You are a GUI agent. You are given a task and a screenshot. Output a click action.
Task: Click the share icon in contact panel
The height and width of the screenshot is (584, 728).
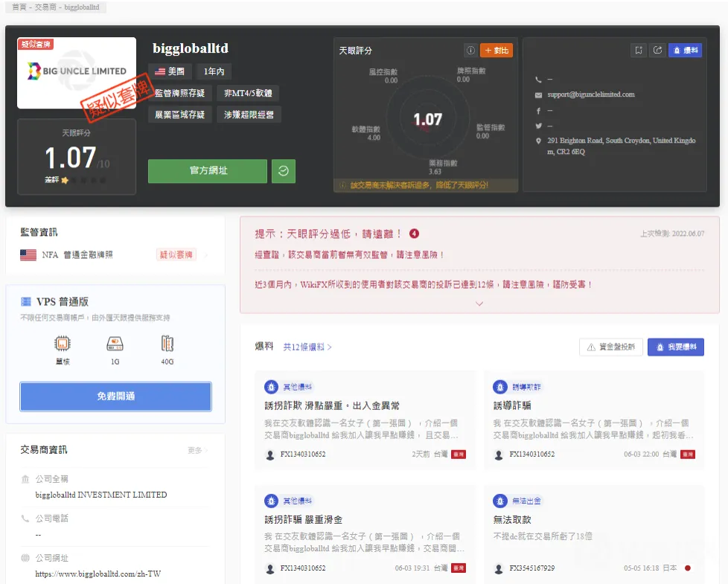tap(657, 50)
